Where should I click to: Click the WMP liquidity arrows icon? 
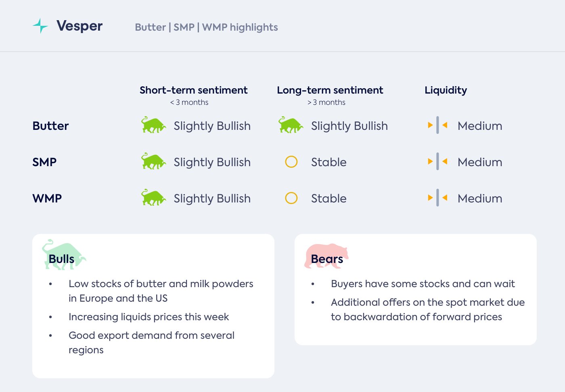pyautogui.click(x=437, y=198)
